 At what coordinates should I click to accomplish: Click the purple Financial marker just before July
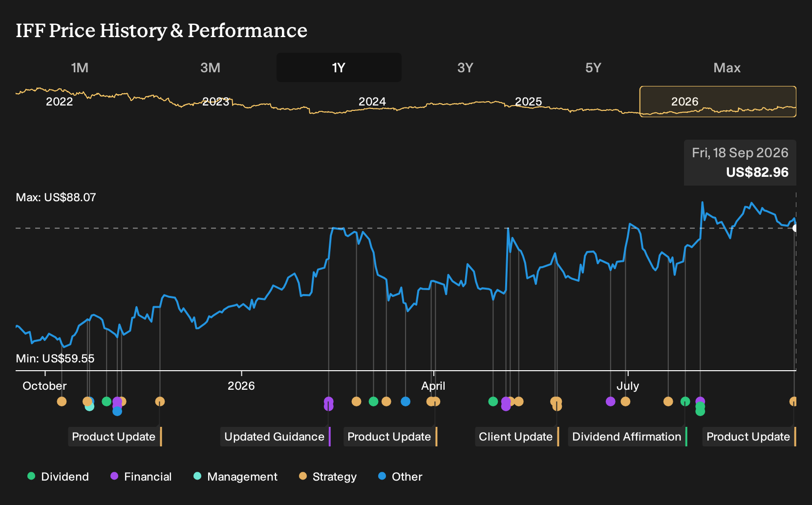[x=610, y=401]
